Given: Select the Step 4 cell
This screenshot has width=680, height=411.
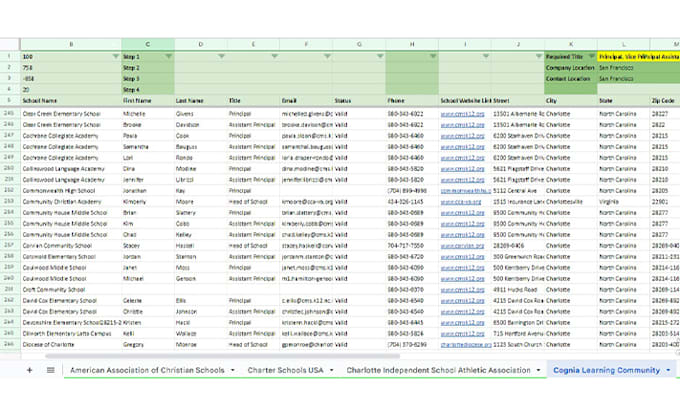Looking at the screenshot, I should click(148, 90).
